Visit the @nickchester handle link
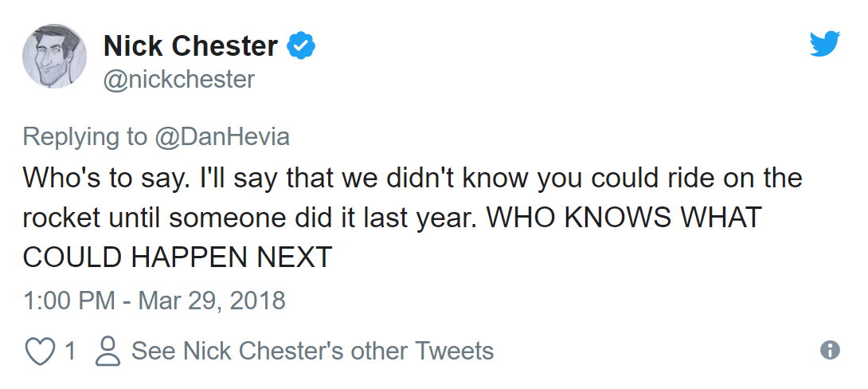 point(179,80)
